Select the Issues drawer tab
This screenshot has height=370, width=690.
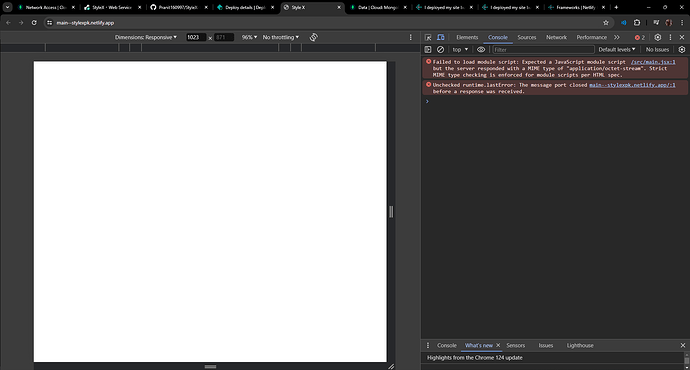(546, 345)
